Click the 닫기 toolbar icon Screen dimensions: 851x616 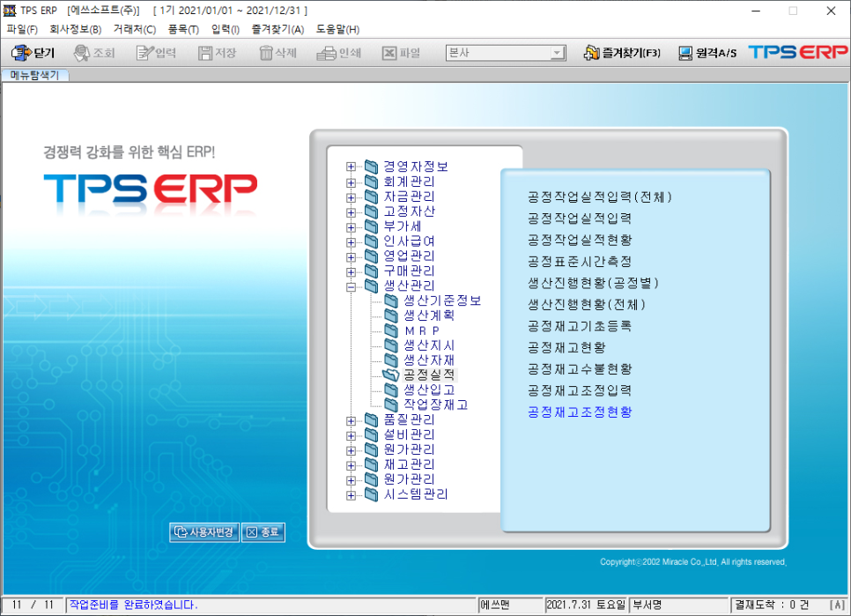pos(21,53)
